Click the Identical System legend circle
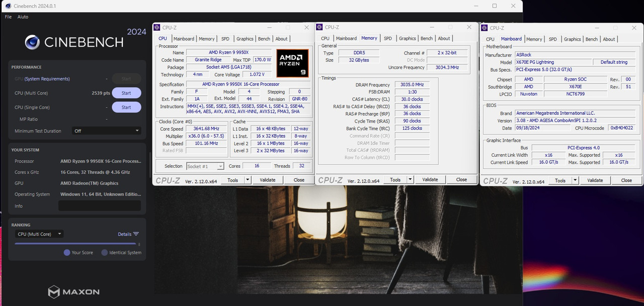Viewport: 644px width, 306px height. point(105,253)
